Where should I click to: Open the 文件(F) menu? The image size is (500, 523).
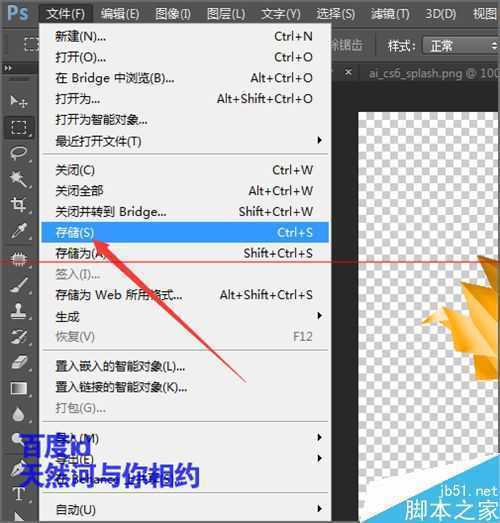[66, 14]
